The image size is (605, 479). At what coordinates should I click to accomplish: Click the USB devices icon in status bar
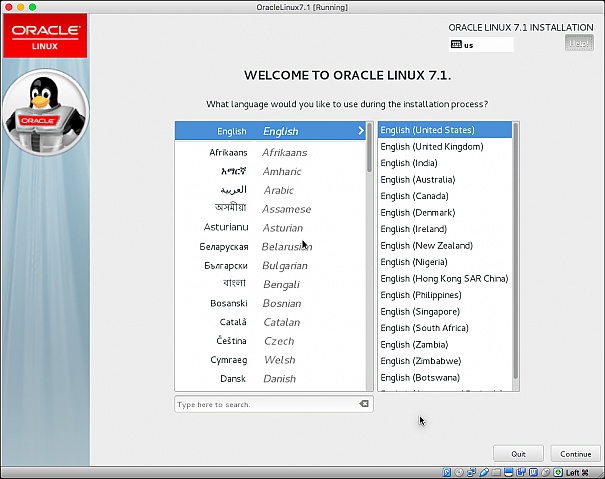(484, 472)
